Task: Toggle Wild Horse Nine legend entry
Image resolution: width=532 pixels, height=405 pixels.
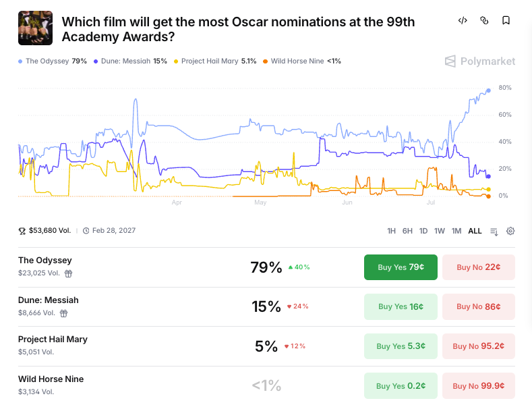Action: pyautogui.click(x=302, y=61)
